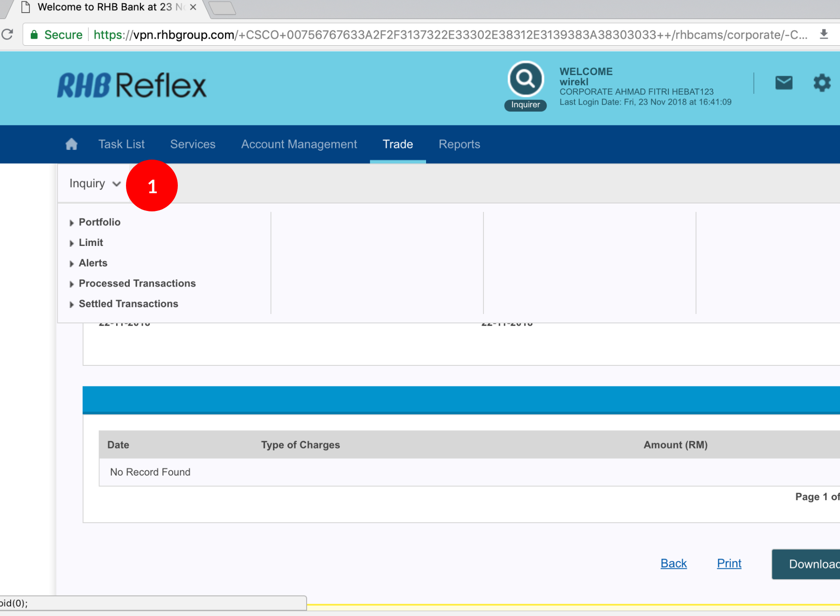Click the Inquirer magnifier profile icon

[x=525, y=79]
